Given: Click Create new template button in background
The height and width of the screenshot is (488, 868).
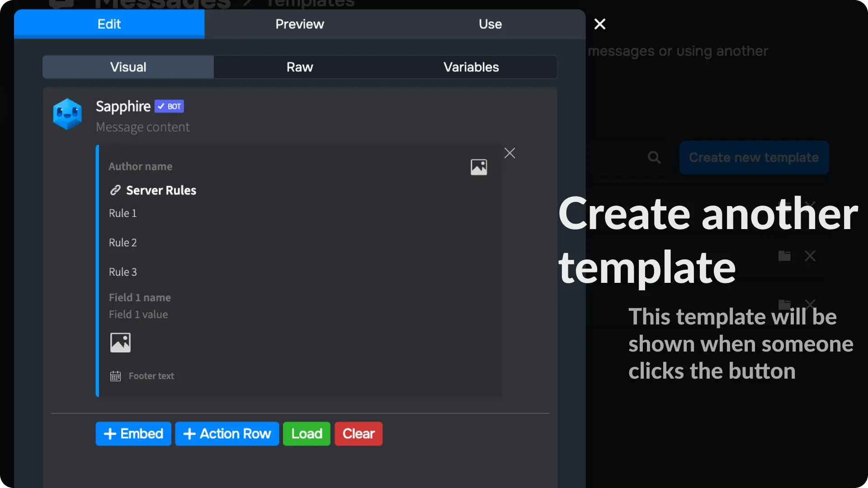Looking at the screenshot, I should pyautogui.click(x=754, y=158).
